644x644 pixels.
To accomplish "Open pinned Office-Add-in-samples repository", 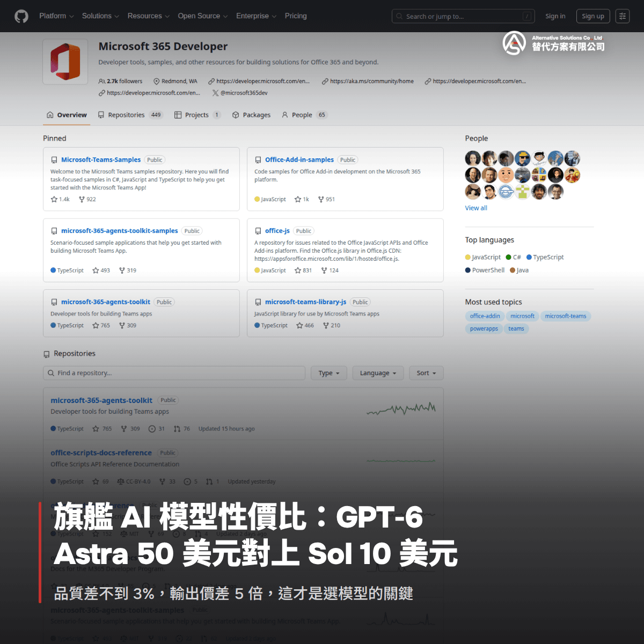I will pyautogui.click(x=299, y=160).
